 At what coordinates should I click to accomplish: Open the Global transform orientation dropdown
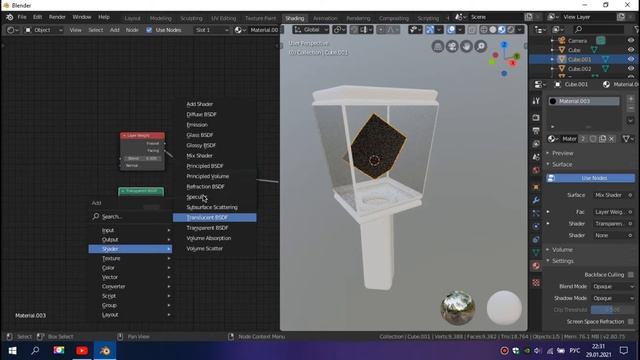pos(311,29)
